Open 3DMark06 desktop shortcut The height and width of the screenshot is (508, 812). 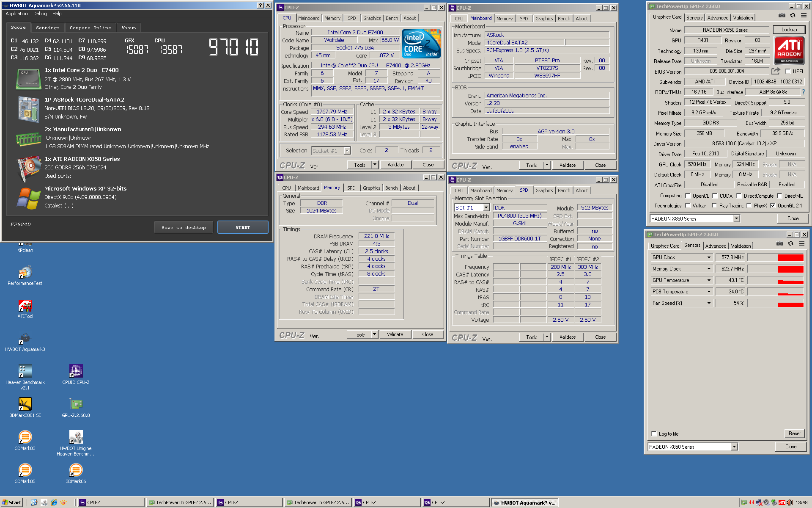76,473
